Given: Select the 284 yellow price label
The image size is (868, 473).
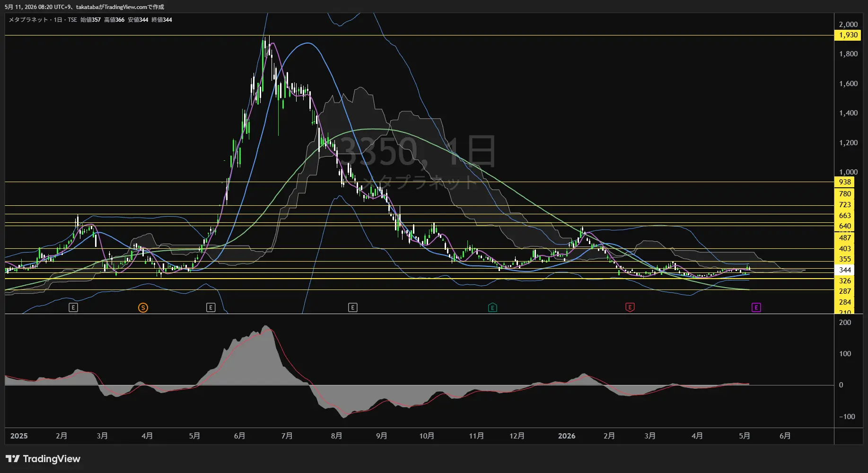Looking at the screenshot, I should (x=845, y=302).
